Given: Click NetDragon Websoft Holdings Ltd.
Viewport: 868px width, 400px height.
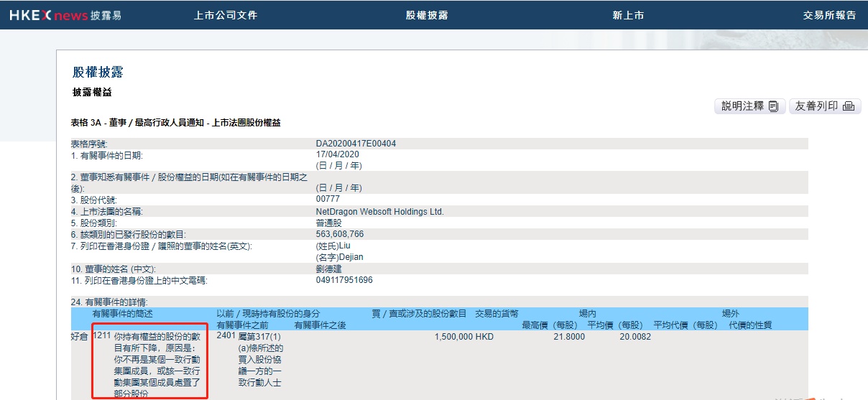Looking at the screenshot, I should point(380,212).
